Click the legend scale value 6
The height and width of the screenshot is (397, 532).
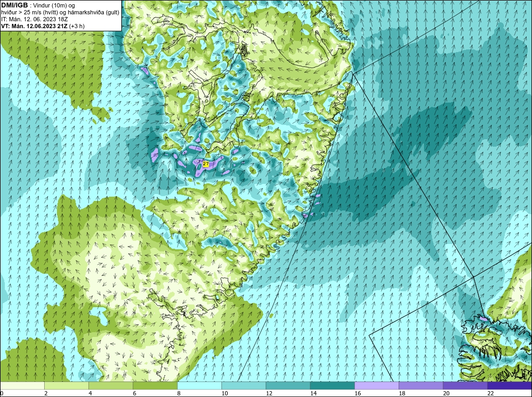click(135, 393)
